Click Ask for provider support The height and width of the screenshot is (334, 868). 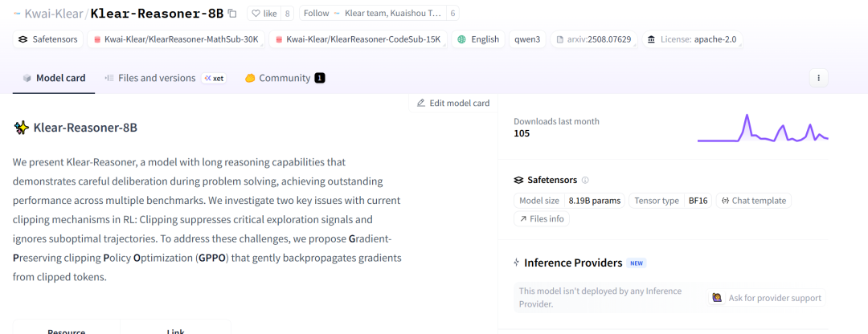click(767, 298)
